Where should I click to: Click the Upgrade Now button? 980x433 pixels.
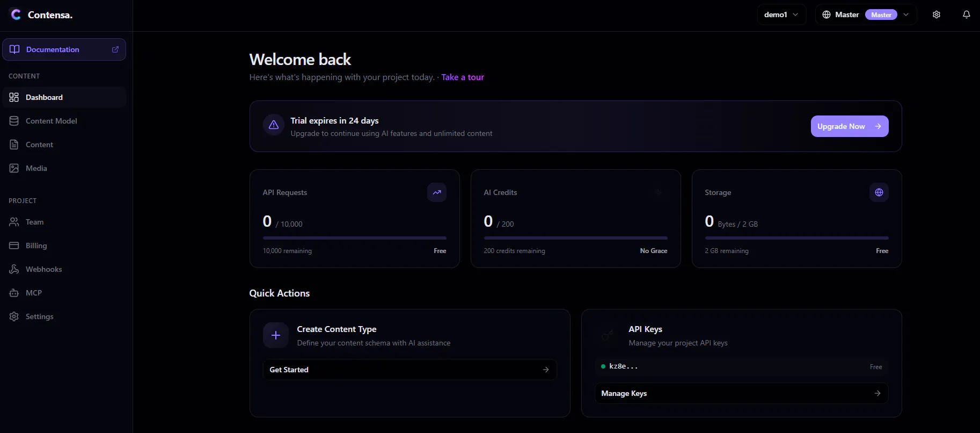point(850,126)
